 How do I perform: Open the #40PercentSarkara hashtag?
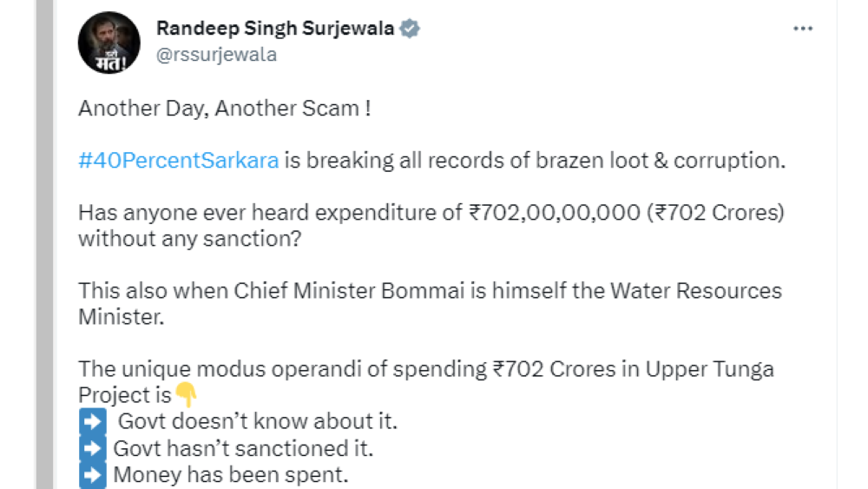click(x=178, y=161)
